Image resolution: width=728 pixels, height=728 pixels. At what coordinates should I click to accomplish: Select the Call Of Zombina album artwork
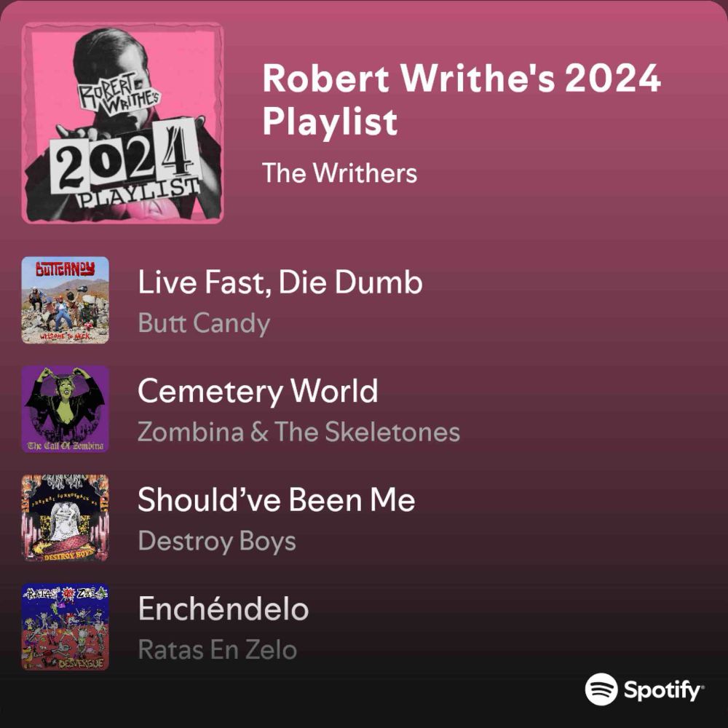pyautogui.click(x=65, y=409)
